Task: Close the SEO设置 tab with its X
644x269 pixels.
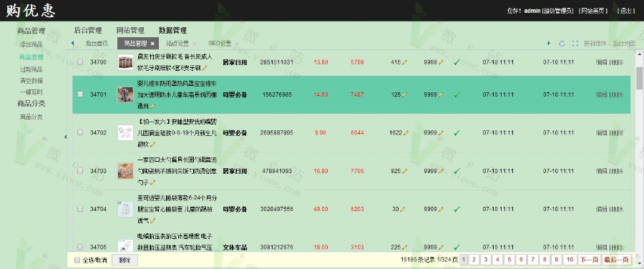Action: click(x=237, y=44)
